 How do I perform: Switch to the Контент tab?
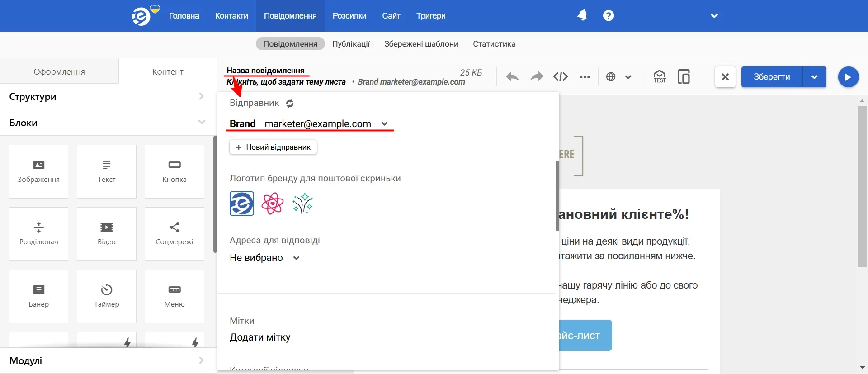coord(168,71)
